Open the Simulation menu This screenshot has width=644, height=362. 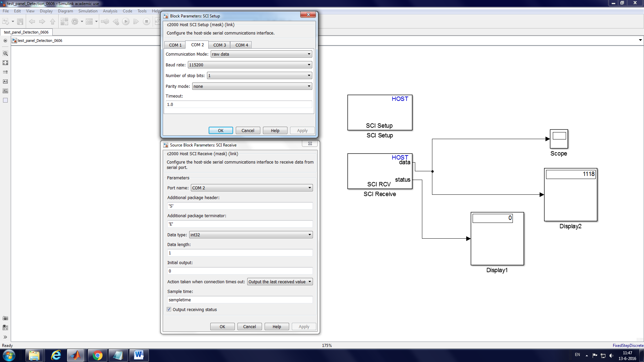coord(88,11)
